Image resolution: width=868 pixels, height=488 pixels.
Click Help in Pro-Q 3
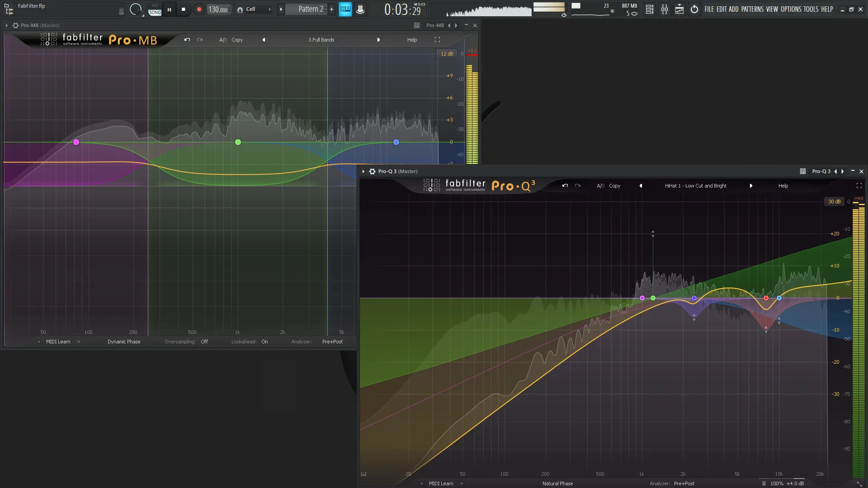click(783, 186)
